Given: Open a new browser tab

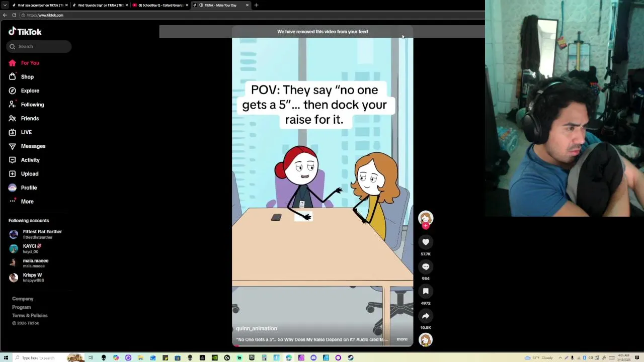Looking at the screenshot, I should click(x=256, y=5).
